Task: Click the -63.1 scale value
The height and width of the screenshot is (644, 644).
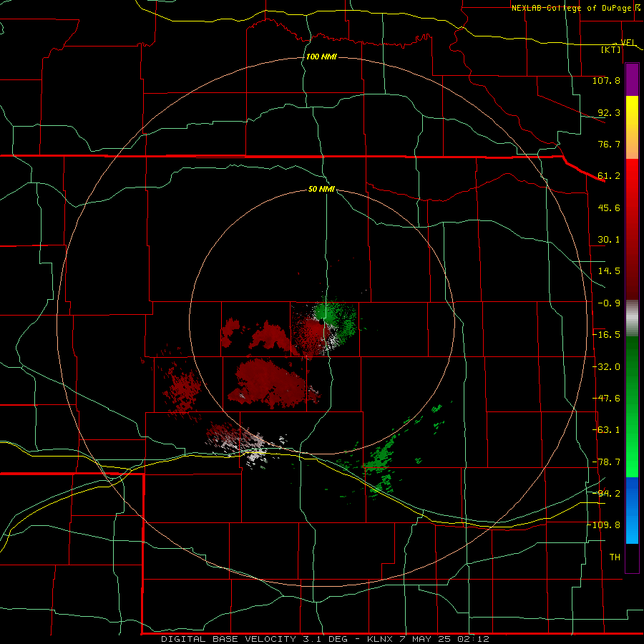Action: (x=606, y=430)
